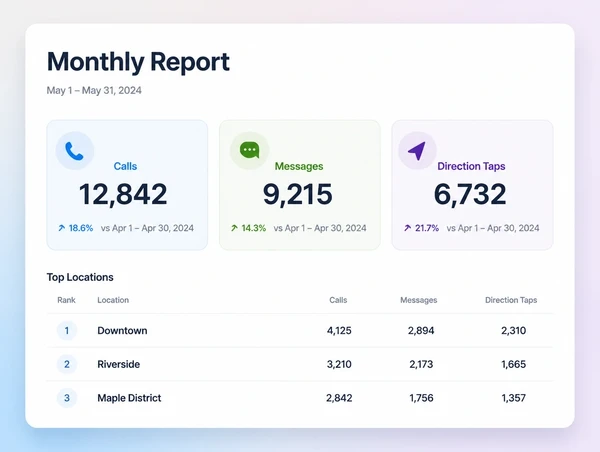Click the Top Locations section heading

pos(80,277)
